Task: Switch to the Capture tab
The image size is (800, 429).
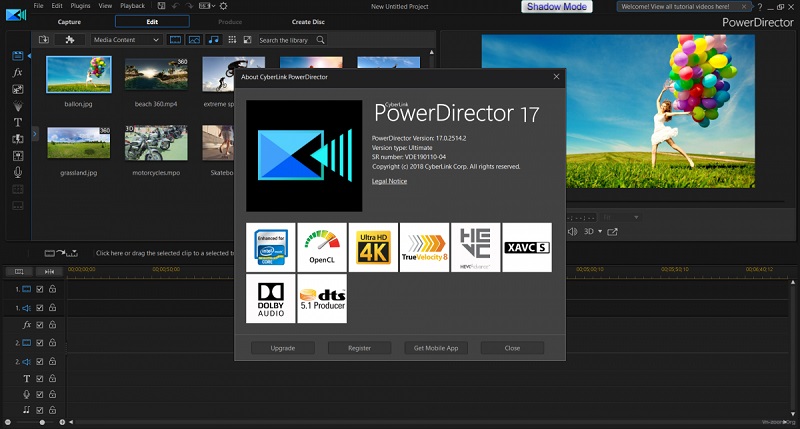Action: (x=69, y=22)
